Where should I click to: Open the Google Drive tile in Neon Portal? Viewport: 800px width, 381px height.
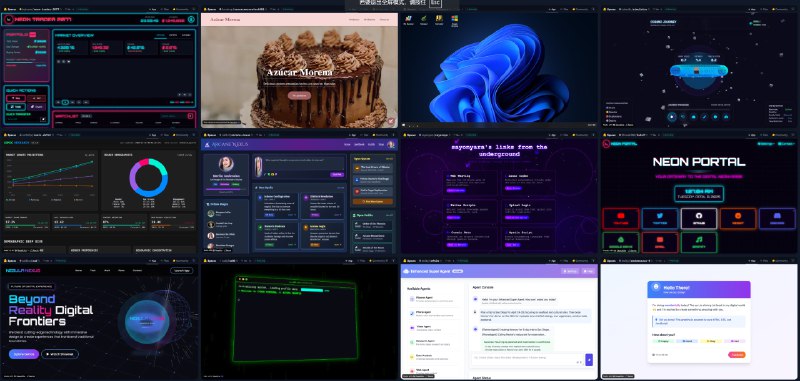(620, 242)
